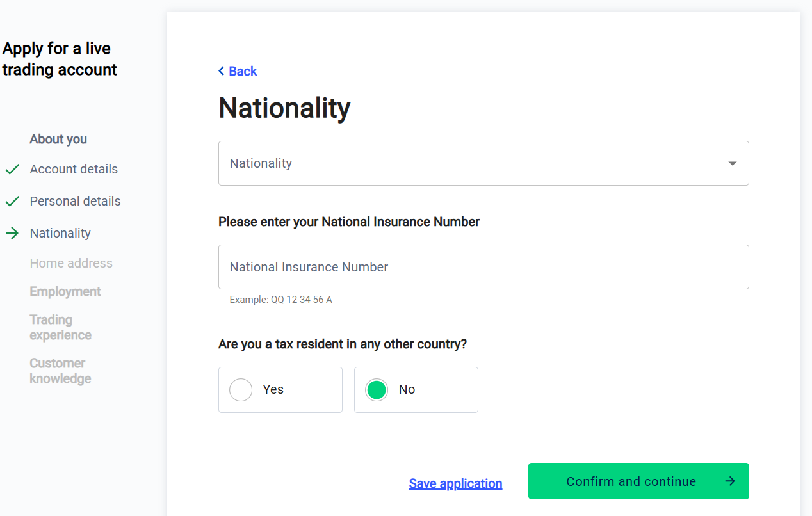
Task: Click the Back link
Action: coord(243,71)
